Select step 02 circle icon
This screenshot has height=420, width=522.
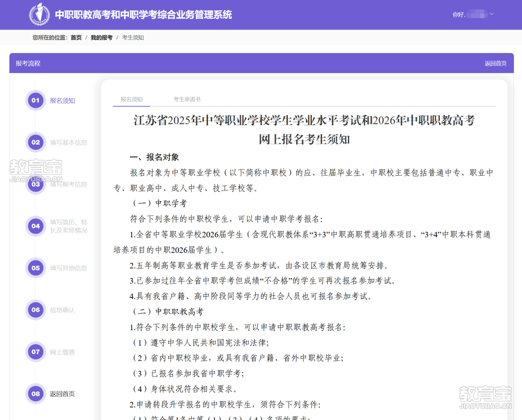36,142
